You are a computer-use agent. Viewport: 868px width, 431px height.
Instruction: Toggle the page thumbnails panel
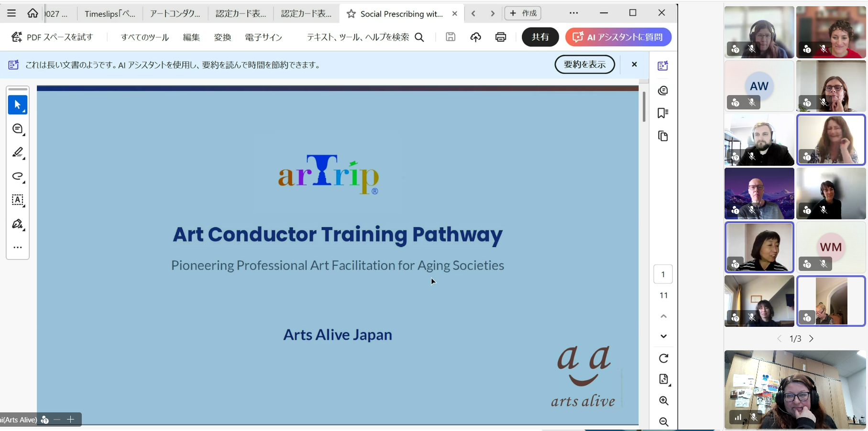663,136
